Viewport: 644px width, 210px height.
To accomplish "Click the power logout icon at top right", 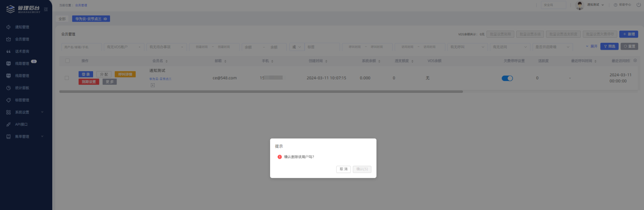I will point(638,5).
